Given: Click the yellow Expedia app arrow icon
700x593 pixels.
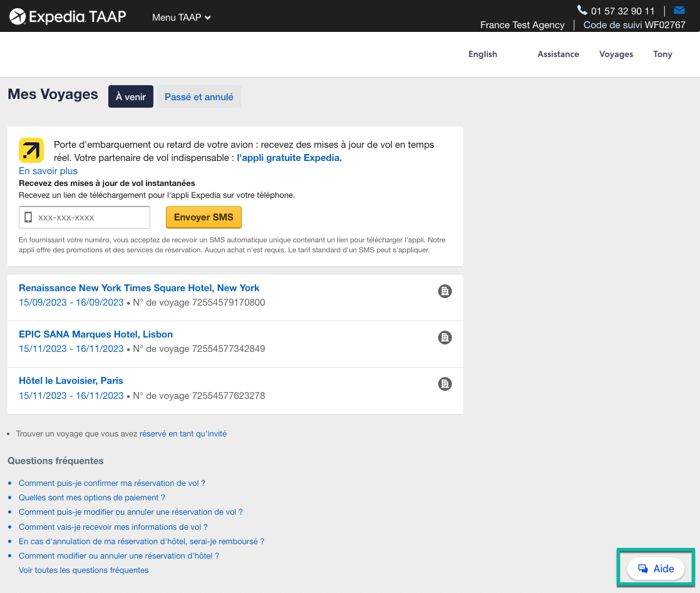Looking at the screenshot, I should pyautogui.click(x=31, y=150).
